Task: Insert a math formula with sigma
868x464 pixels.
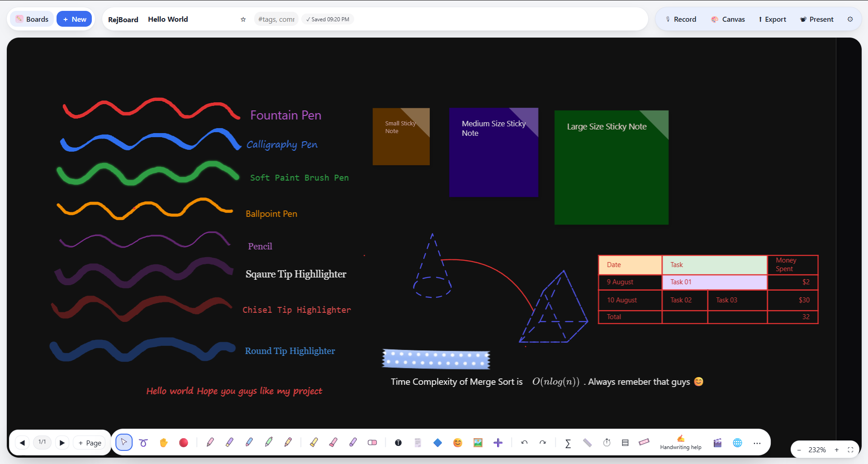Action: pyautogui.click(x=568, y=443)
